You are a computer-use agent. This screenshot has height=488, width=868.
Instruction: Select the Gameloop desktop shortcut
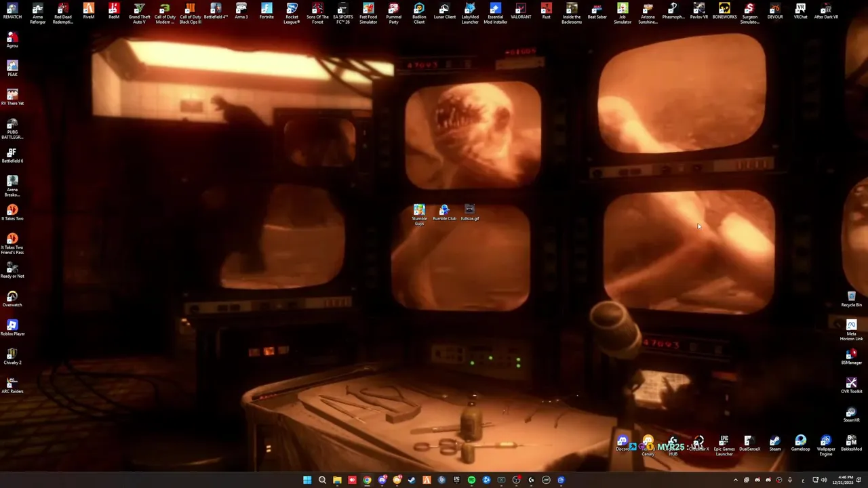800,443
